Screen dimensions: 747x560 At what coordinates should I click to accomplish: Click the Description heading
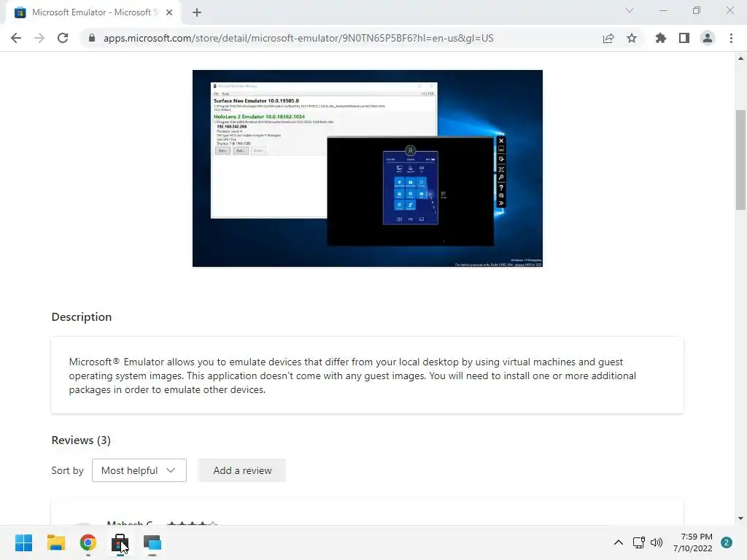82,316
